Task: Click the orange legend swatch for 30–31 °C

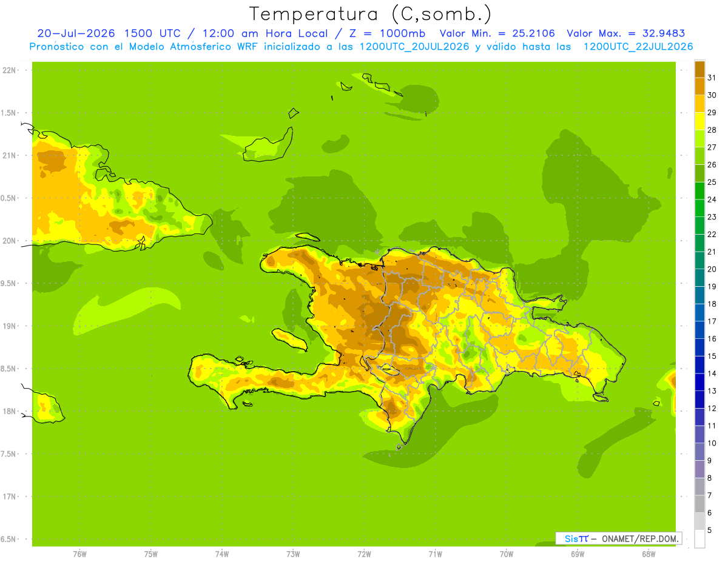Action: (x=699, y=87)
